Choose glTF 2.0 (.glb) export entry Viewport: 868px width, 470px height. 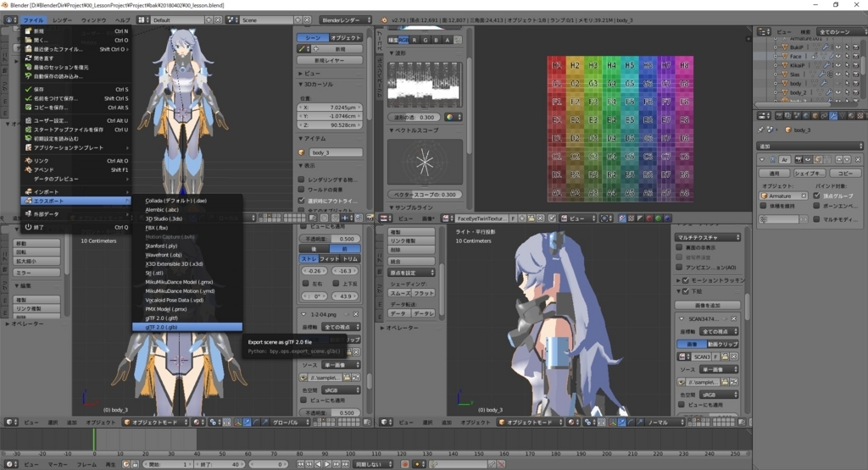(187, 328)
